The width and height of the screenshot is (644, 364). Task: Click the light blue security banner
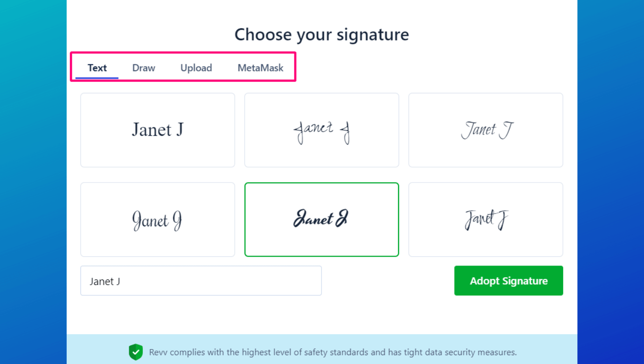322,349
